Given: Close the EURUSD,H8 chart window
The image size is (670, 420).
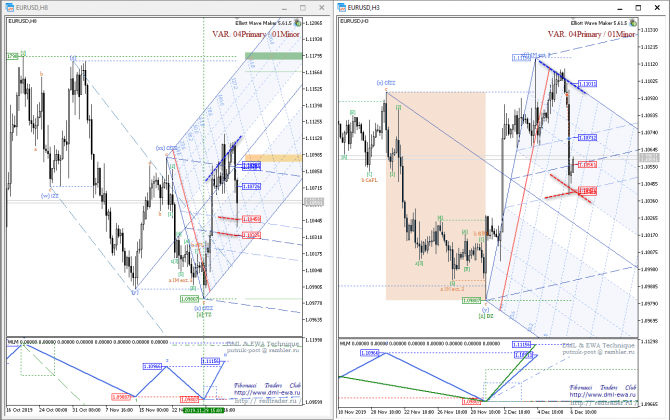Looking at the screenshot, I should click(321, 8).
